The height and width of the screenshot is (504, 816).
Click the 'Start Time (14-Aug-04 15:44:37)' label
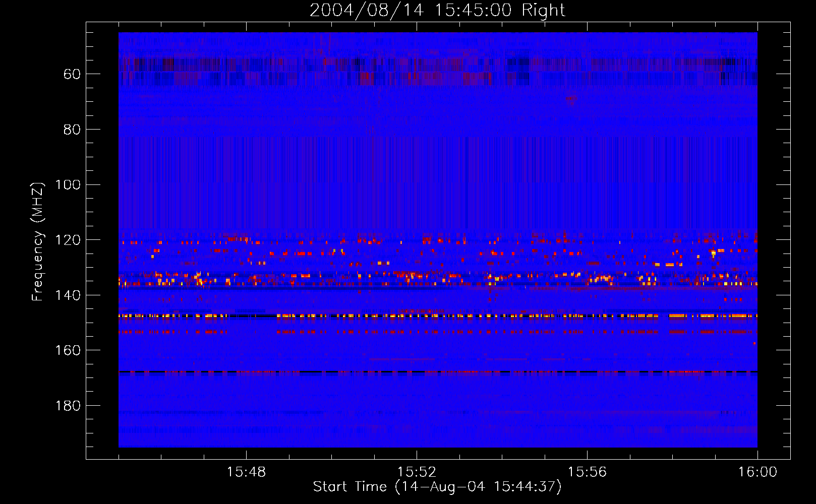[x=437, y=487]
